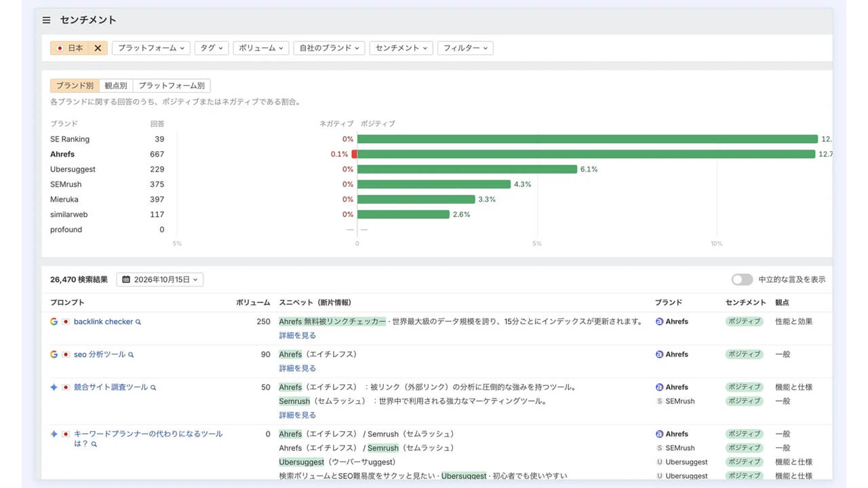Remove the 日本 country filter
This screenshot has width=868, height=488.
[98, 48]
